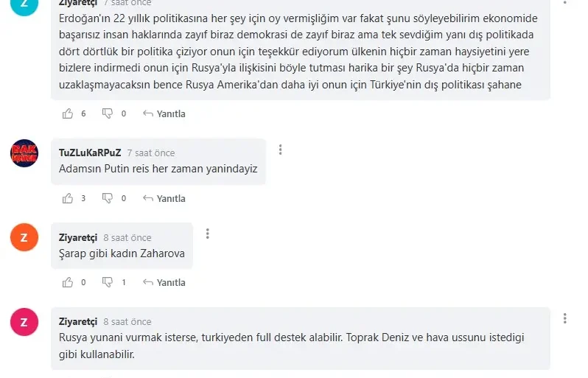
Task: Open options menu for Zaharova comment
Action: click(208, 234)
